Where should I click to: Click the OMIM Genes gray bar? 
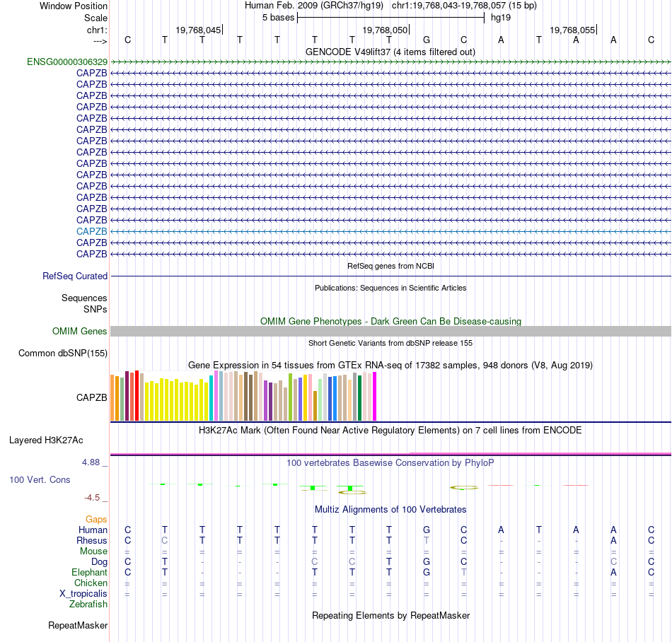[x=390, y=331]
